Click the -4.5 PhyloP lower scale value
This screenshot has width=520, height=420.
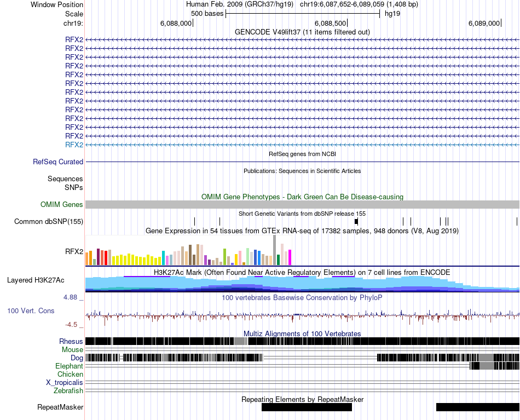71,325
